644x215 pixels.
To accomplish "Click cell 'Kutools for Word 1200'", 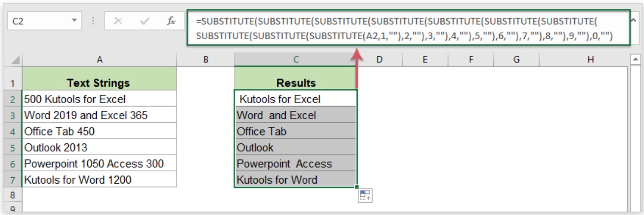I will point(100,180).
